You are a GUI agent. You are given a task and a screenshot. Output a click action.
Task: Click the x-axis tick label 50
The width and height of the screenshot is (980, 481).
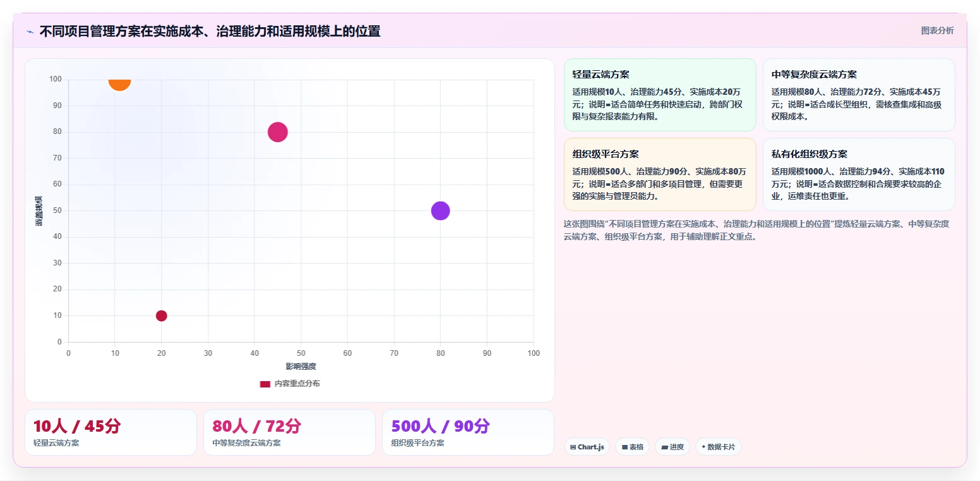click(x=301, y=353)
